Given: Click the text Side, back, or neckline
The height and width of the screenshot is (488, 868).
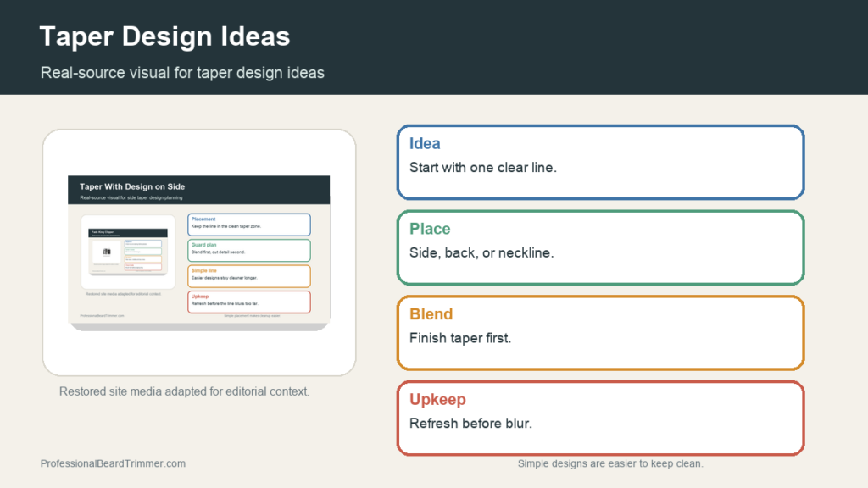Looking at the screenshot, I should pyautogui.click(x=481, y=252).
